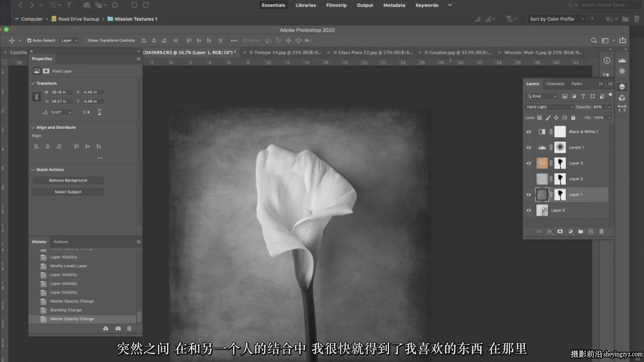
Task: Open Sort by Color Profile dropdown
Action: [x=557, y=19]
